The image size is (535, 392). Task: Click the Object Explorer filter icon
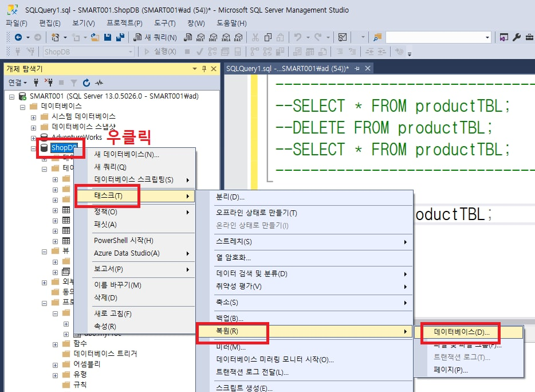click(74, 83)
